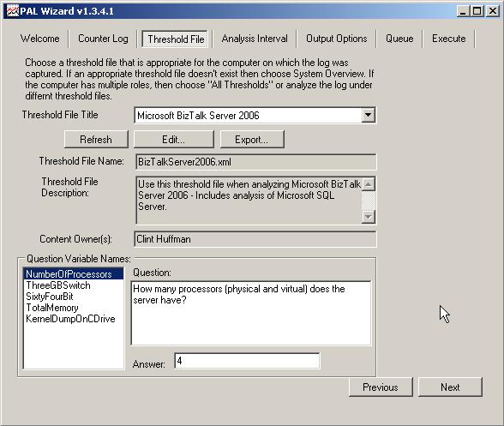This screenshot has height=426, width=504.
Task: Click the Question text box
Action: (251, 313)
